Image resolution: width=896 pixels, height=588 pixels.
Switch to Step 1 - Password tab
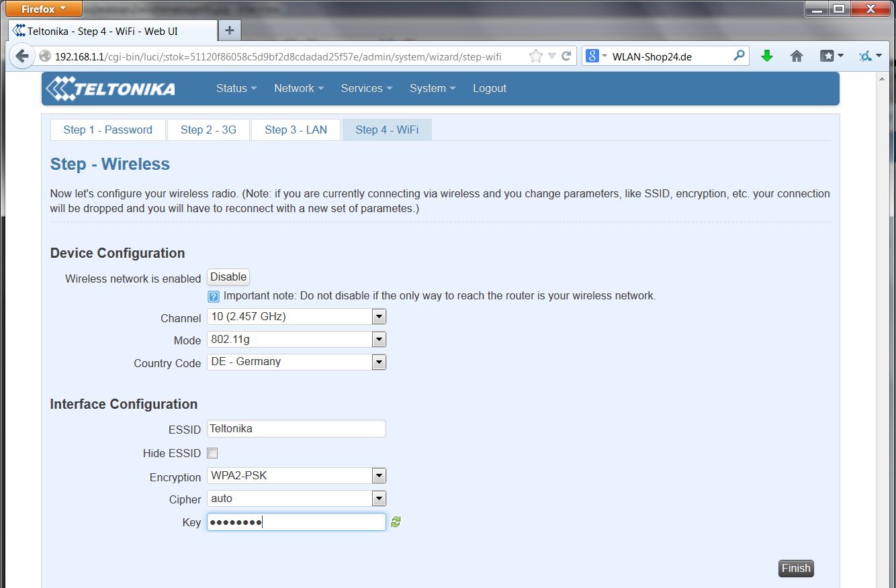pyautogui.click(x=108, y=130)
